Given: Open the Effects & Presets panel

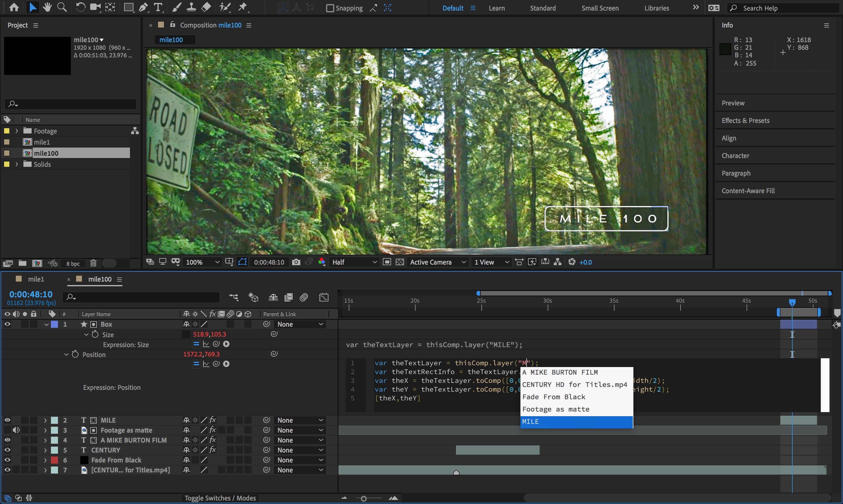Looking at the screenshot, I should [x=746, y=121].
